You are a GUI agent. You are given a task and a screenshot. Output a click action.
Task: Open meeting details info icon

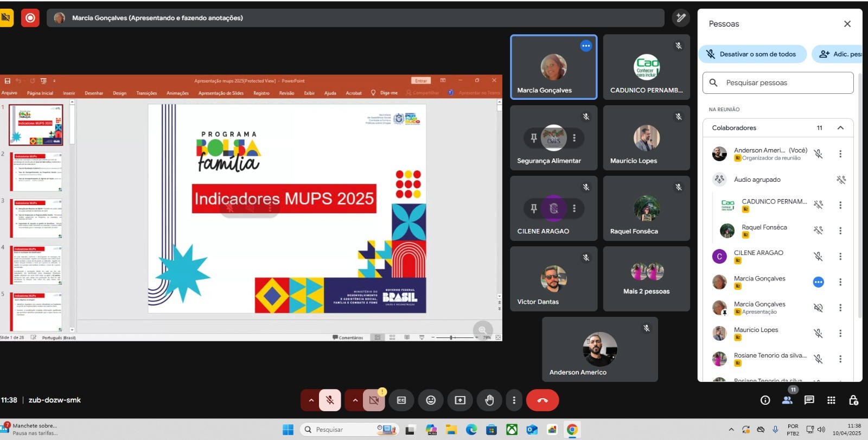pyautogui.click(x=765, y=400)
